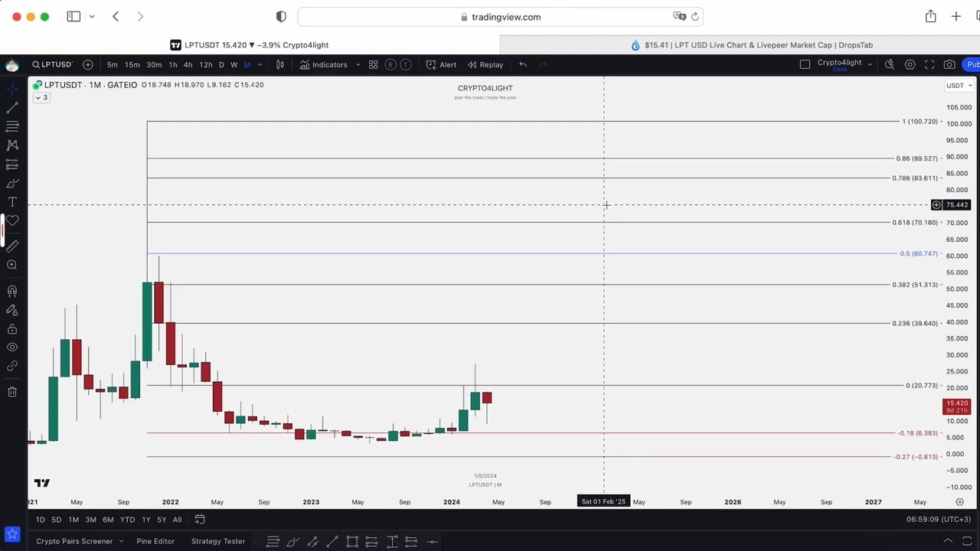Delete all drawings with trash icon
The height and width of the screenshot is (551, 980).
(11, 392)
